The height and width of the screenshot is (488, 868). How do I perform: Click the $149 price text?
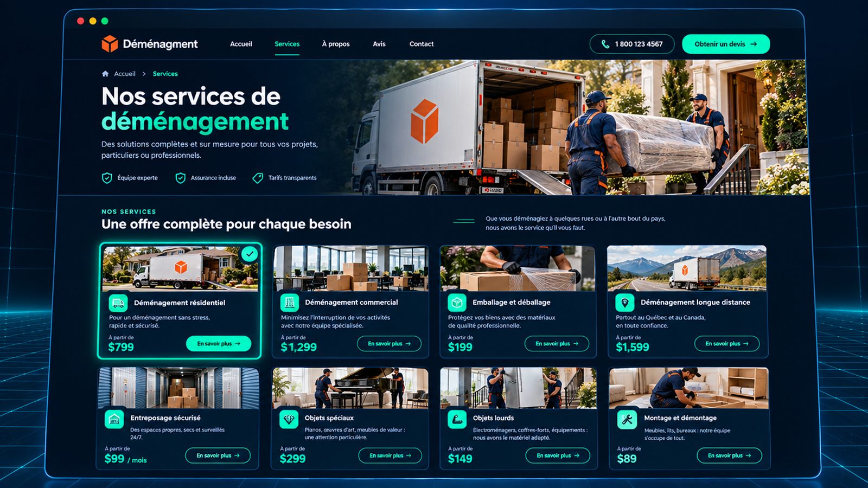pos(460,459)
